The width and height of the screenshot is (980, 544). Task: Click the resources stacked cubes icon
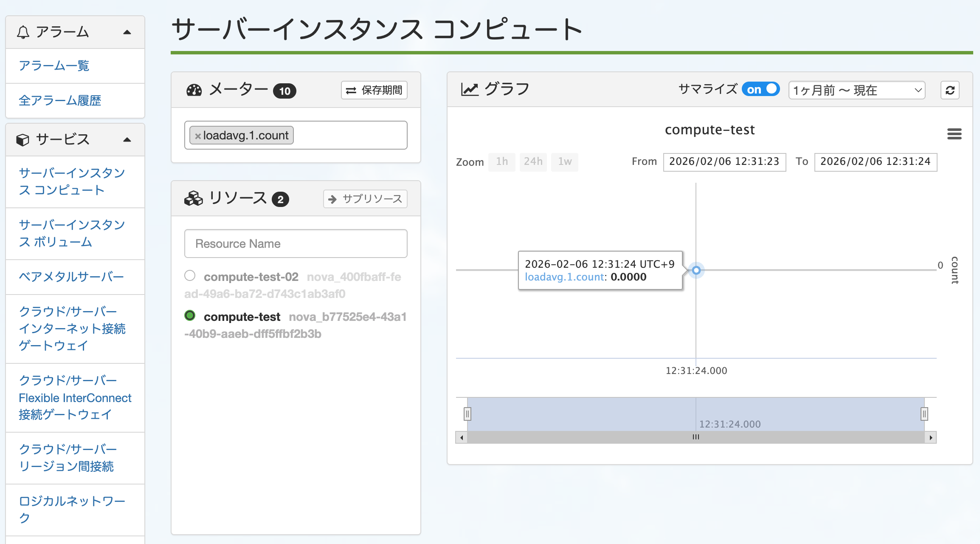194,198
